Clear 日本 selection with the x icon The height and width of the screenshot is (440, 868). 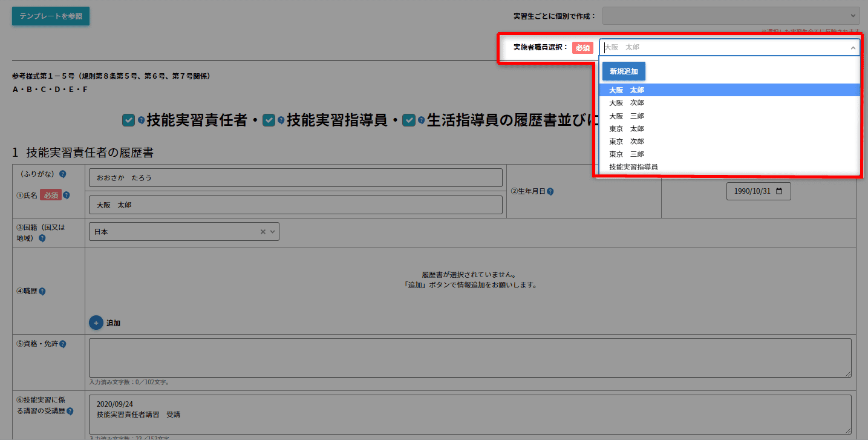263,232
